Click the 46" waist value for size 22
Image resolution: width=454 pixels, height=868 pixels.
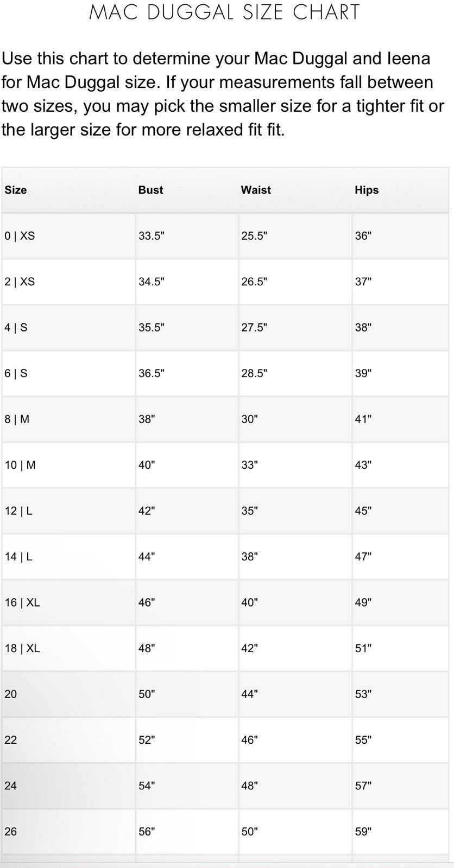click(249, 740)
